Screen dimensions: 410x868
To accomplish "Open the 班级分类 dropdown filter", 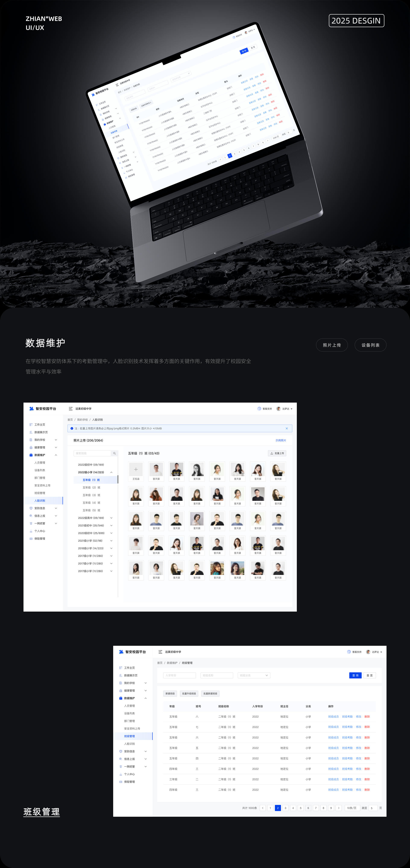I will click(254, 675).
